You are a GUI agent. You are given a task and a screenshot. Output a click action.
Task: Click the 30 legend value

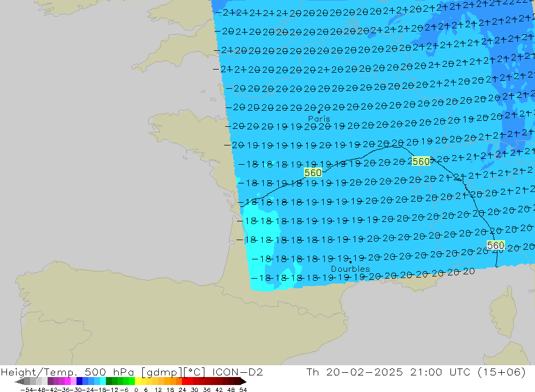point(195,390)
